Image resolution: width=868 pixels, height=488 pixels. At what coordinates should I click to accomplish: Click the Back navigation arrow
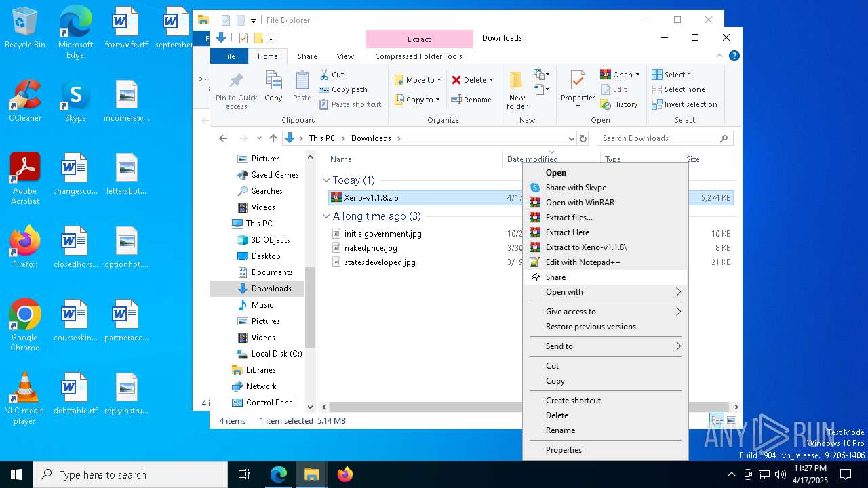pyautogui.click(x=223, y=138)
